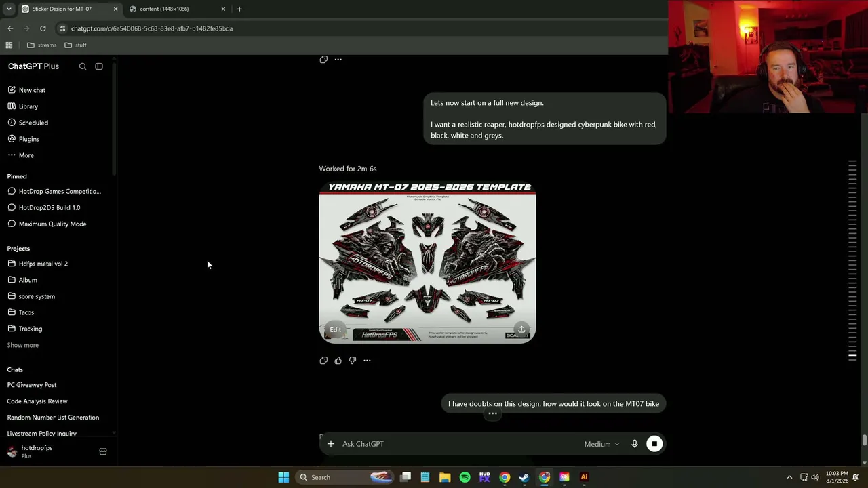Start voice dictation with the microphone icon
The image size is (868, 488).
[635, 444]
